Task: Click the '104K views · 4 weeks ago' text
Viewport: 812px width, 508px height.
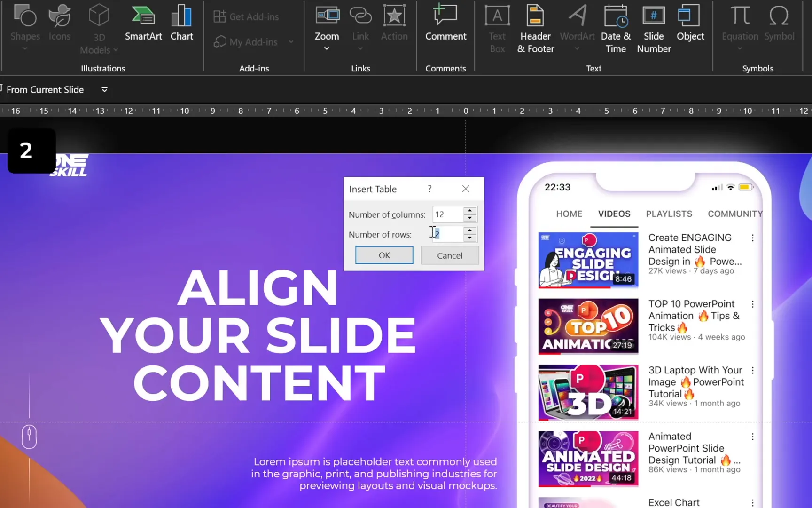Action: [x=696, y=337]
